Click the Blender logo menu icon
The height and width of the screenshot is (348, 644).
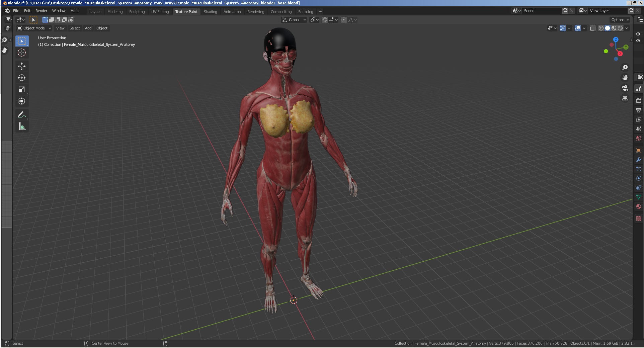7,11
